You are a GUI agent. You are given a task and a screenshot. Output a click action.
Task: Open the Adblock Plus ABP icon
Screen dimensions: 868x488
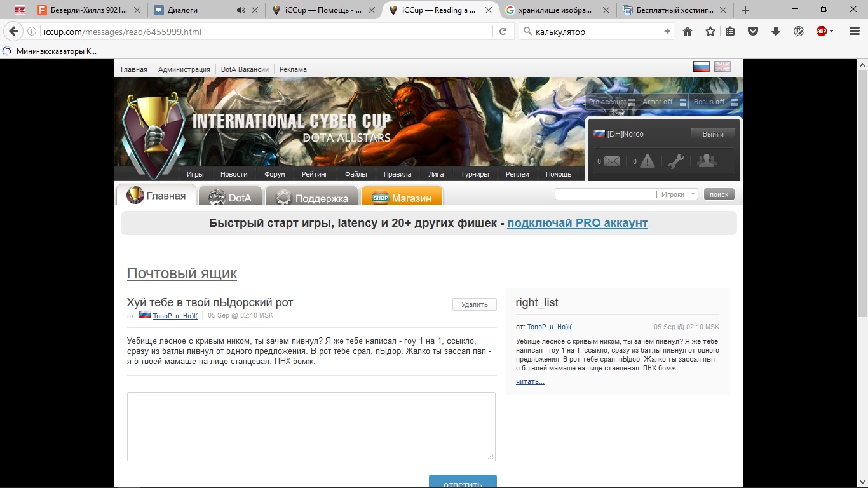coord(821,31)
